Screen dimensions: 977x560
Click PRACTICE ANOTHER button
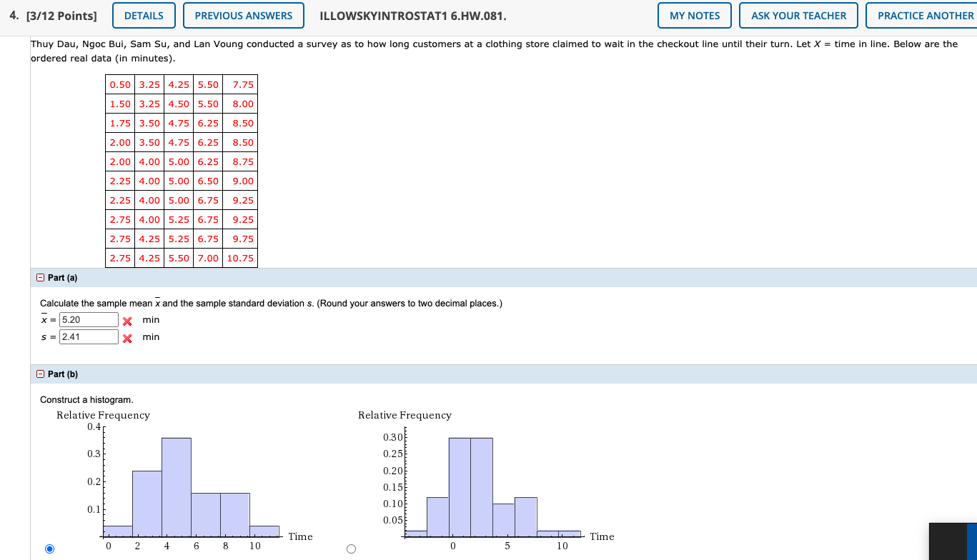tap(922, 16)
